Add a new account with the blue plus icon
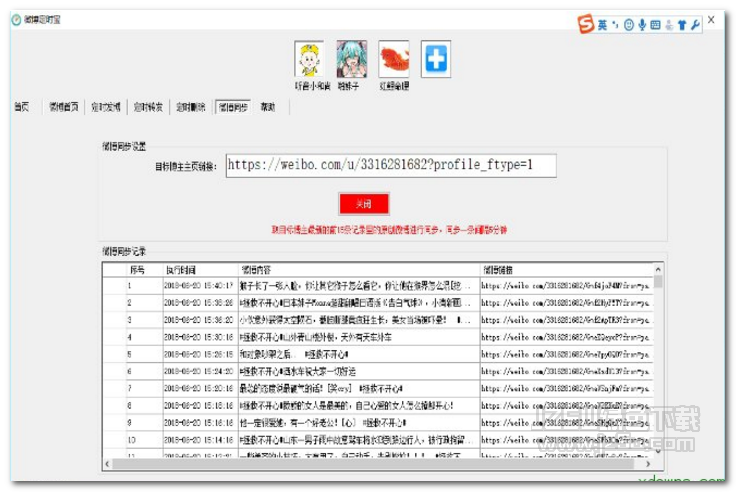Screen dimensions: 736x492 pos(436,59)
